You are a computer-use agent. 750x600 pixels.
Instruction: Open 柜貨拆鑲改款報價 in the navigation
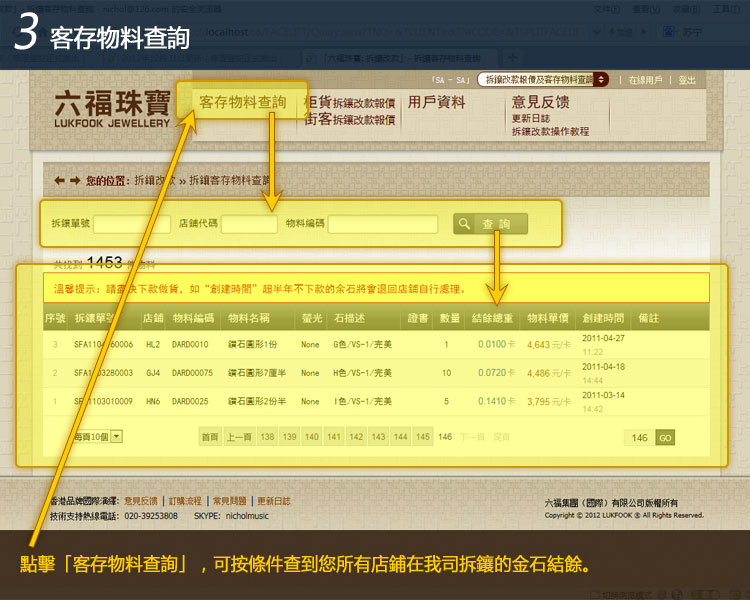tap(349, 102)
